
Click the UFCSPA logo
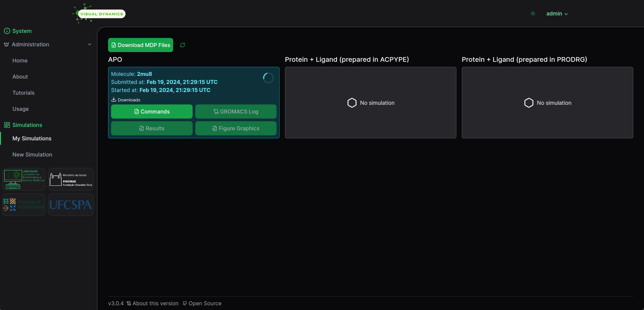tap(71, 205)
